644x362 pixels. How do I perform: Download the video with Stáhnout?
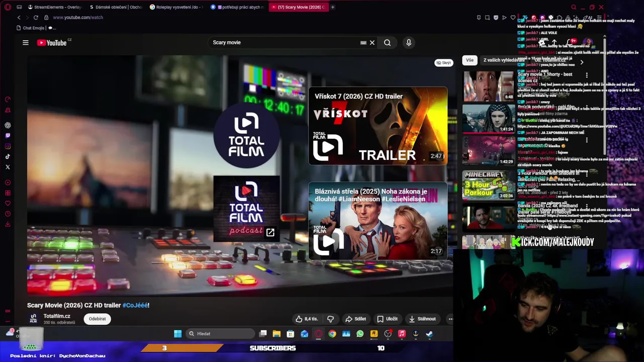point(423,319)
